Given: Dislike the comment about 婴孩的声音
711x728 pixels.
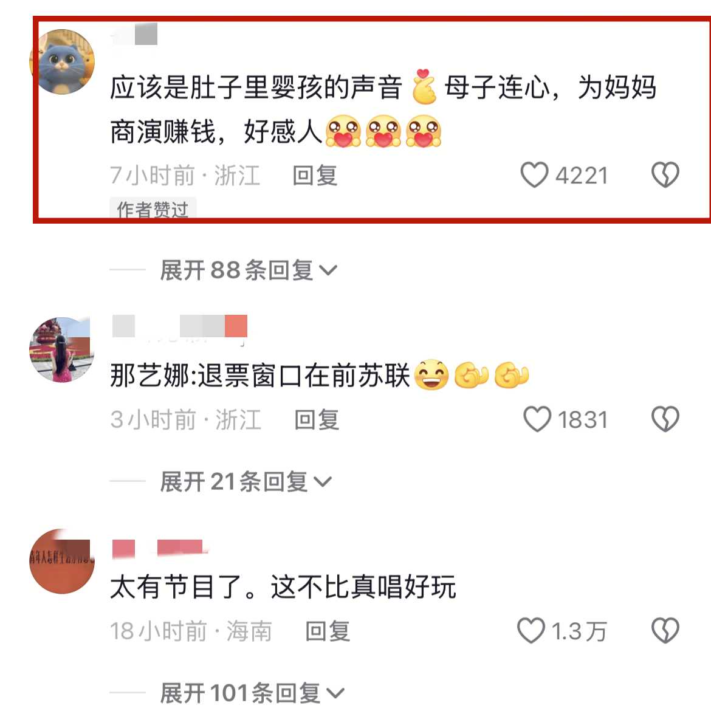Looking at the screenshot, I should coord(665,175).
